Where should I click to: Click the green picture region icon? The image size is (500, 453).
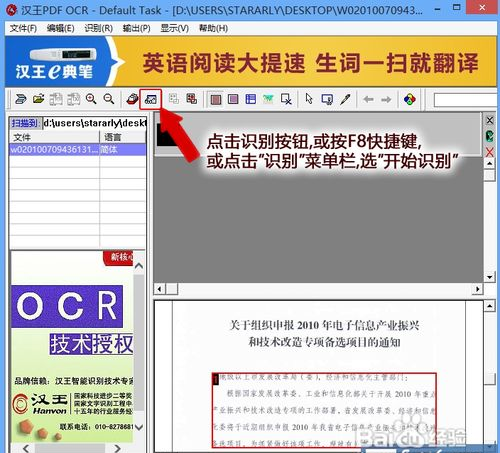(x=268, y=99)
